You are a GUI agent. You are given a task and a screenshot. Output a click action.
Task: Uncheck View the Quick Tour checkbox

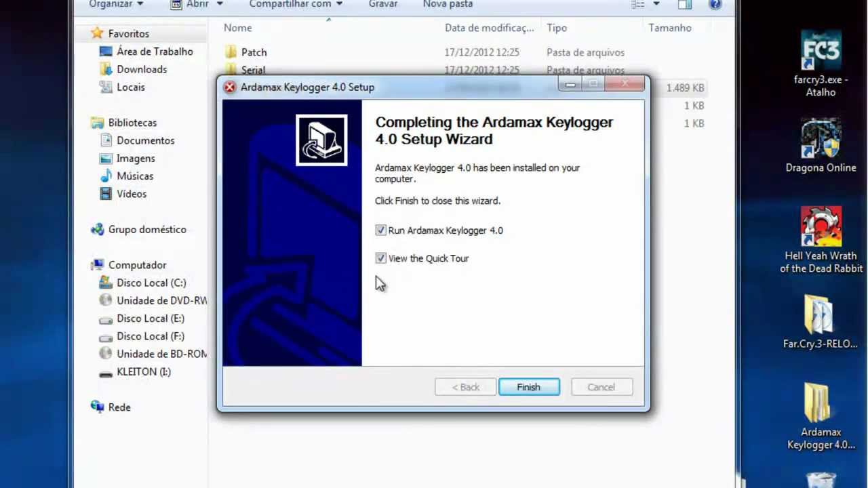pos(380,258)
